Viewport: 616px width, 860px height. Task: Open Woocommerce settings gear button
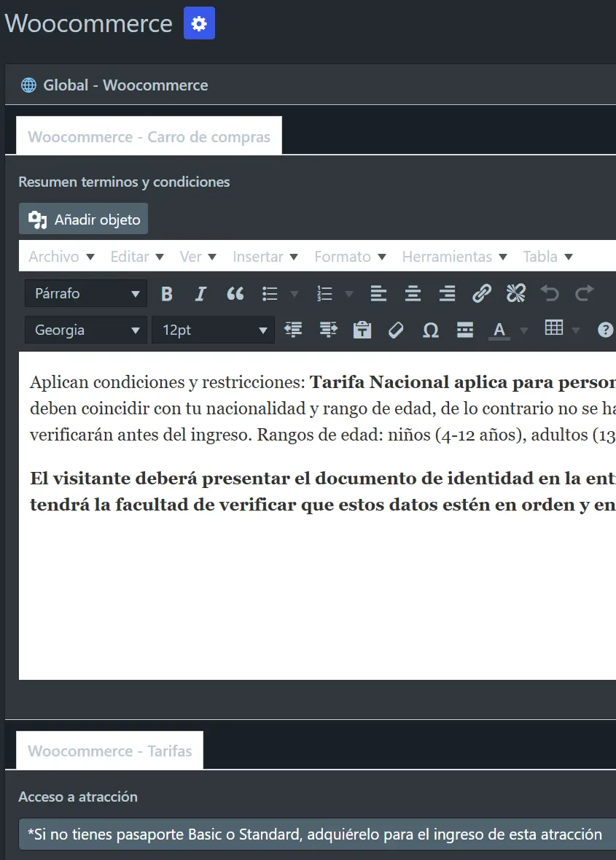199,23
